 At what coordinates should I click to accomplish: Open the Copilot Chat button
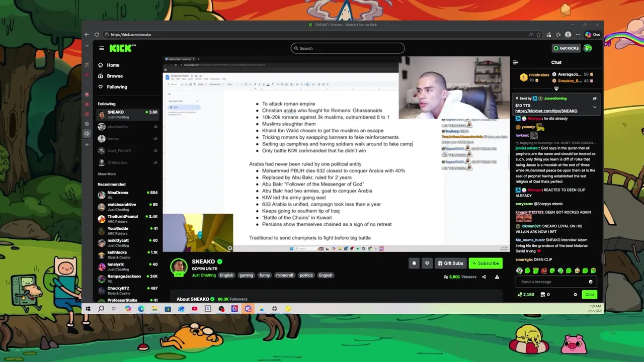coord(592,35)
